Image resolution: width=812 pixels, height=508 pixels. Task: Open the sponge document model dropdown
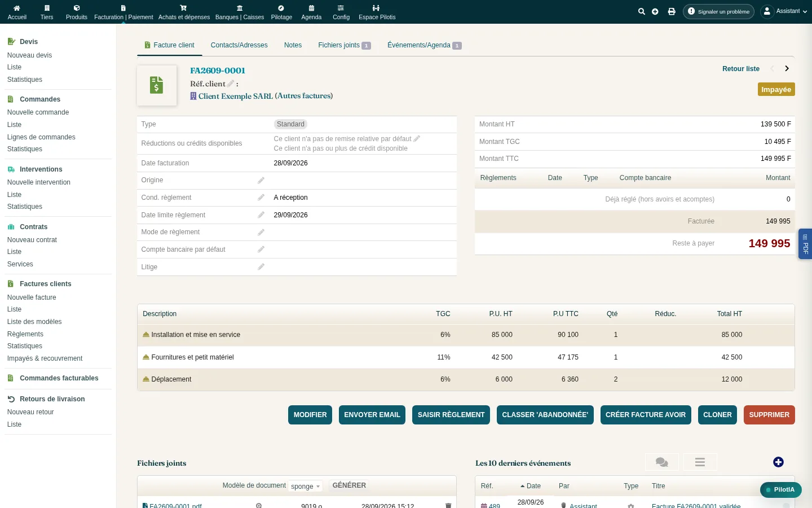coord(305,486)
